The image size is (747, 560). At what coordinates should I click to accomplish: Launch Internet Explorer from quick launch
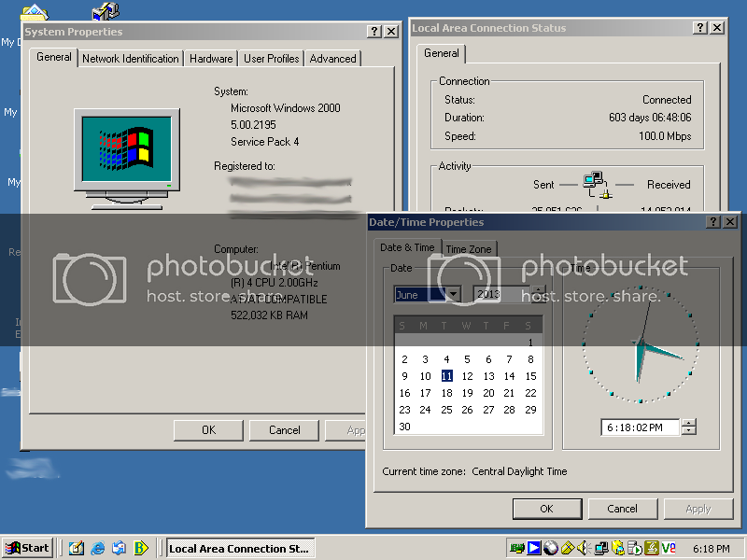[98, 549]
